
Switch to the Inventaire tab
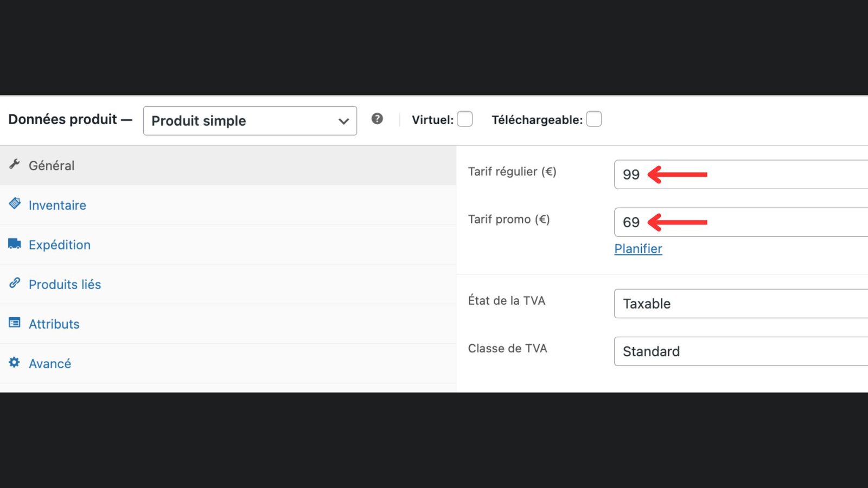click(x=228, y=205)
